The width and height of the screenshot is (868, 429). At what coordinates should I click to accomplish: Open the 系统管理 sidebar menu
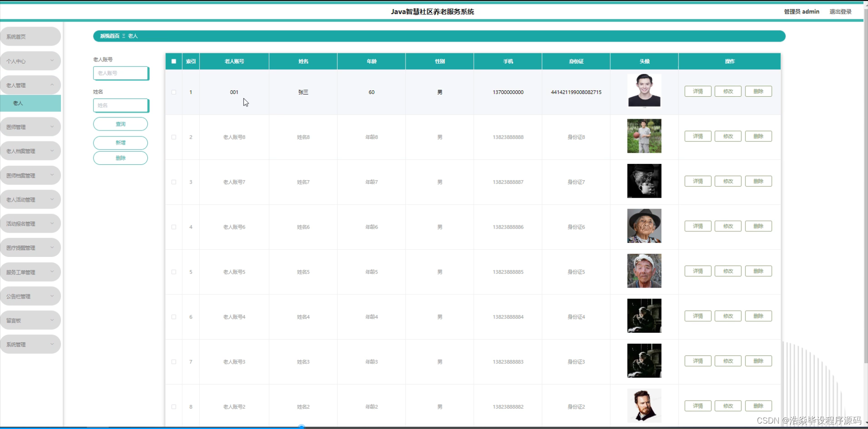[x=30, y=344]
